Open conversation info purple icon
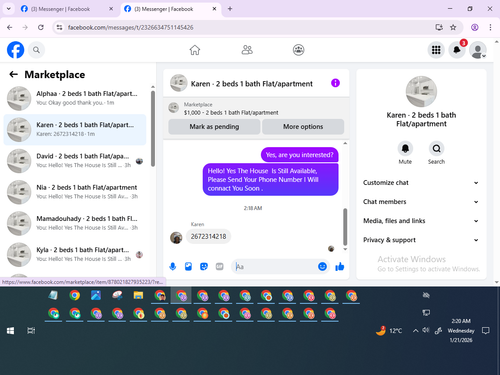The image size is (500, 375). (x=335, y=83)
